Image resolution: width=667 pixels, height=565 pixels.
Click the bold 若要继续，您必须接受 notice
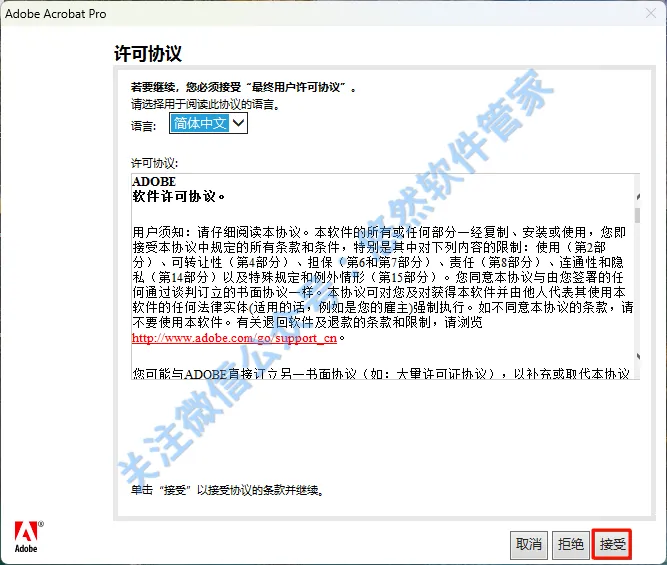pos(243,87)
